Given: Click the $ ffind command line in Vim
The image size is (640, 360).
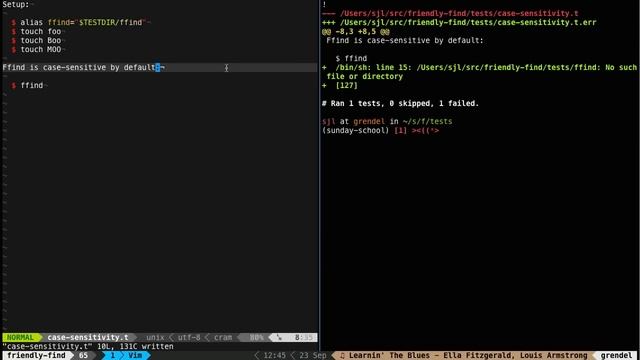Looking at the screenshot, I should point(27,85).
